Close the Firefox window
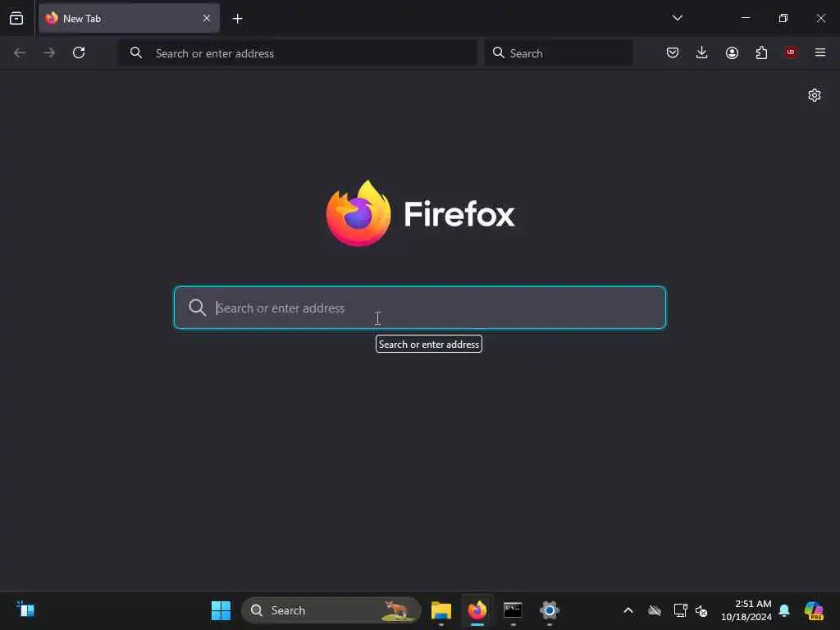Screen dimensions: 840x630 coord(820,18)
